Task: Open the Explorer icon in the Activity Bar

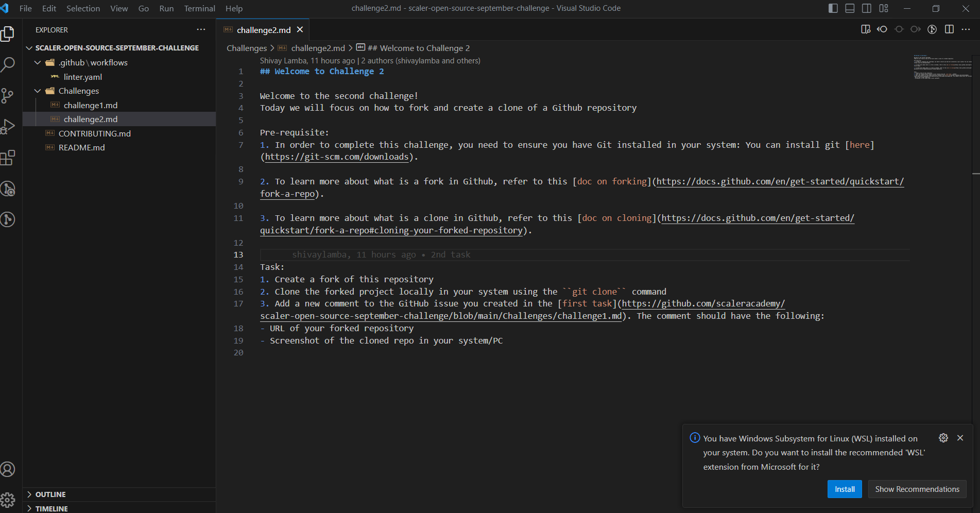Action: [x=9, y=33]
